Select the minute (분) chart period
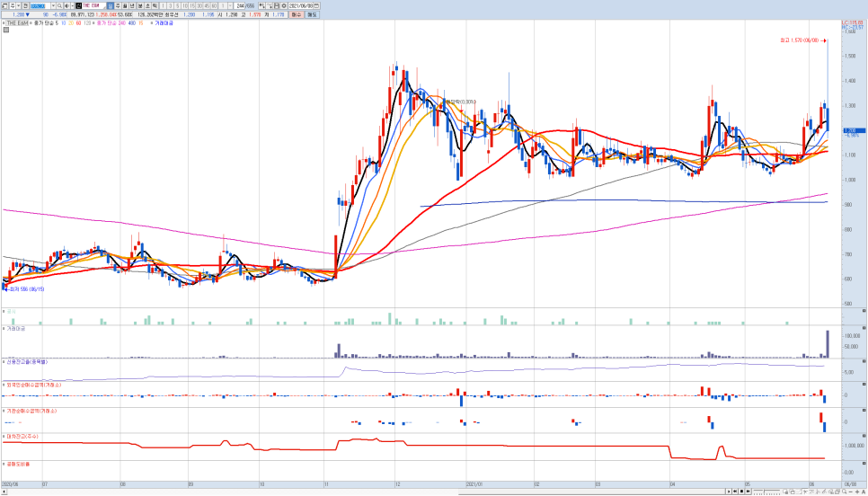The image size is (868, 496). (x=140, y=5)
